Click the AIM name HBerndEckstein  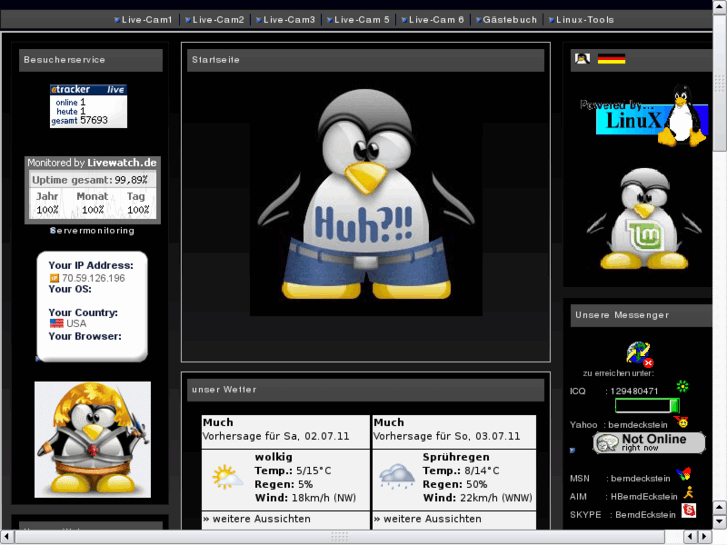click(x=644, y=496)
